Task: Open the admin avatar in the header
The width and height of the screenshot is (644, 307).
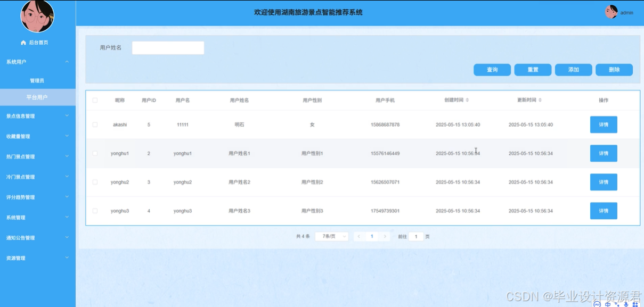Action: 611,12
